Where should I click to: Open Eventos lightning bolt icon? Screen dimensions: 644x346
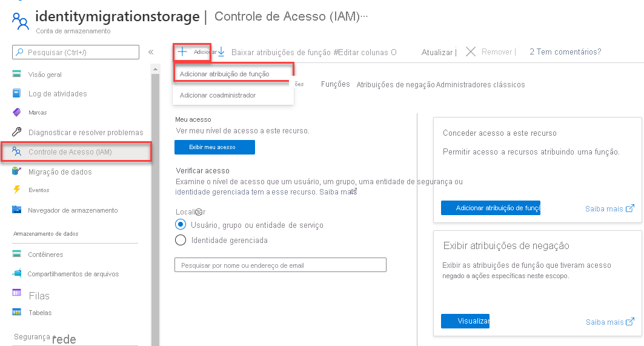tap(16, 190)
